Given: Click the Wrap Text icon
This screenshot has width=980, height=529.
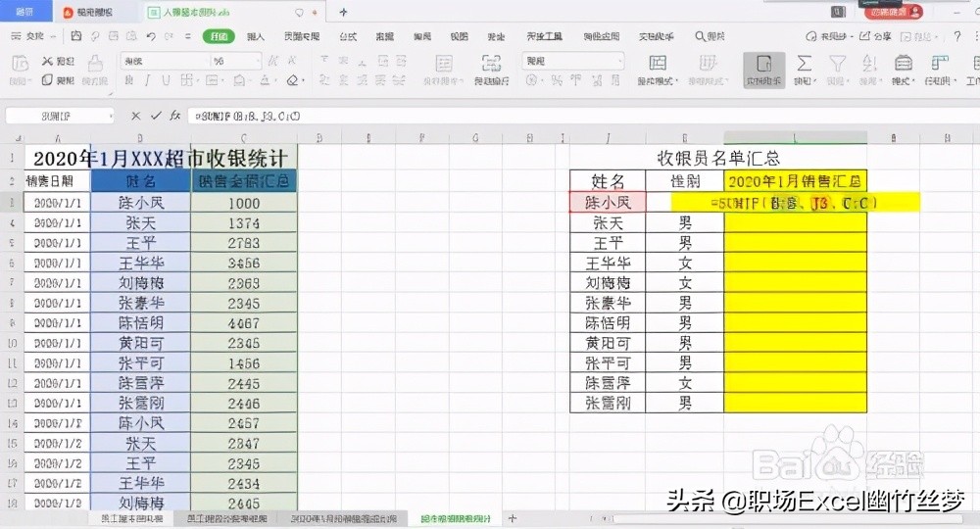Looking at the screenshot, I should (x=491, y=64).
